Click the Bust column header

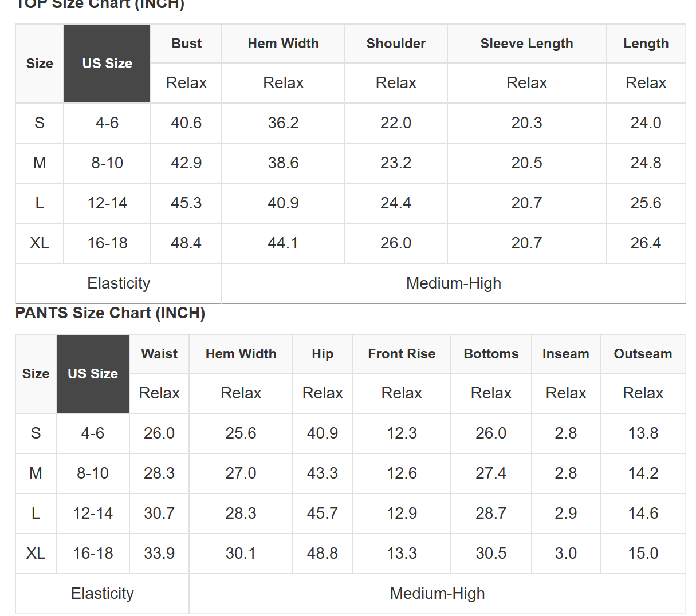point(186,44)
